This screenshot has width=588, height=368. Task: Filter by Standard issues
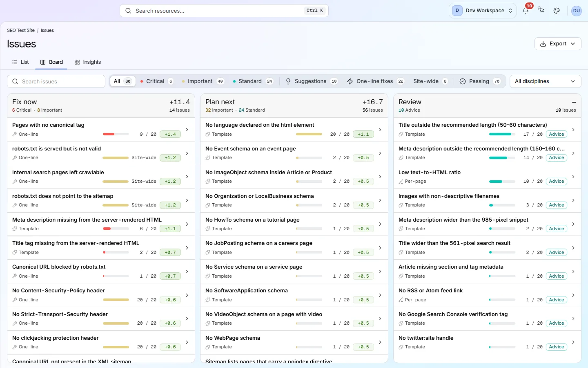(x=253, y=81)
